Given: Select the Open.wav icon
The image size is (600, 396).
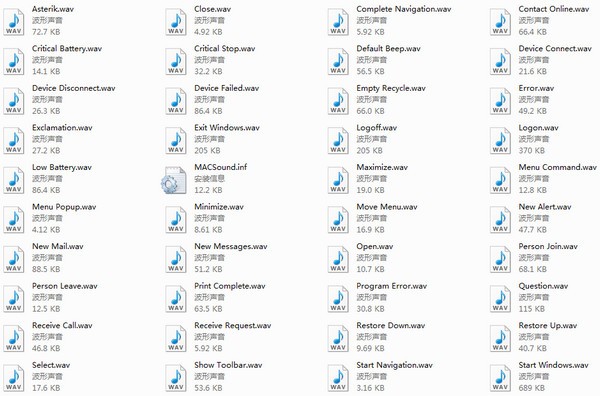Looking at the screenshot, I should click(338, 259).
